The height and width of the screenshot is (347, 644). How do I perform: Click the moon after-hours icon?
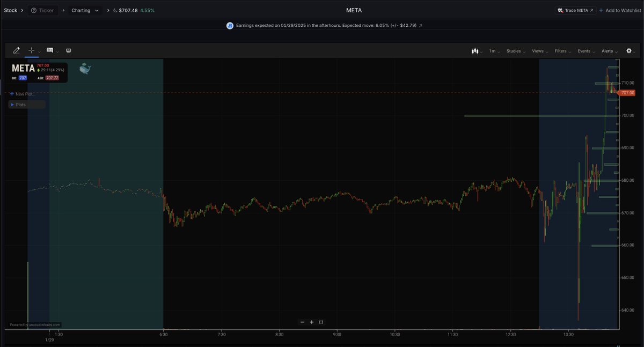tap(115, 10)
